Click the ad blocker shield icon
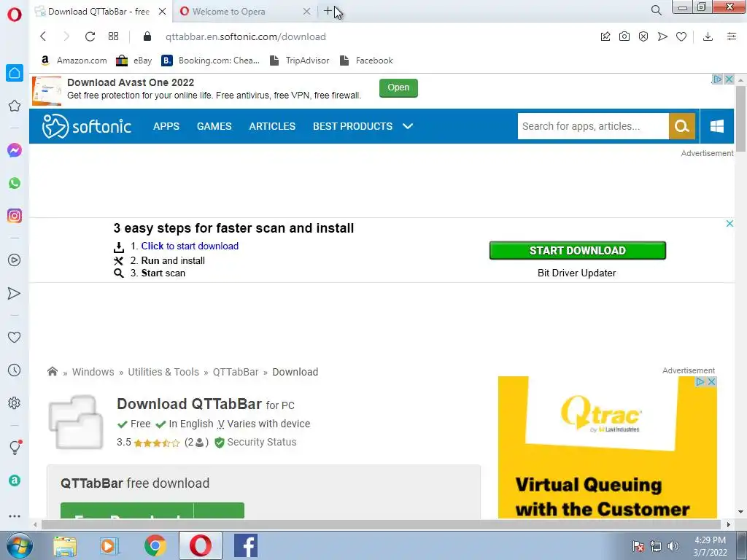747x560 pixels. tap(643, 36)
